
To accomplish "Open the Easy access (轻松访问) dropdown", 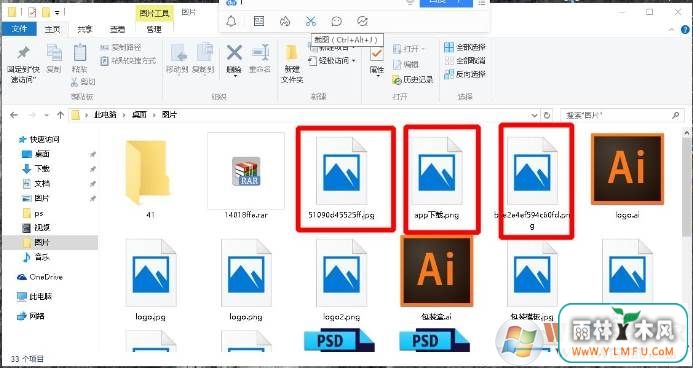I will pyautogui.click(x=332, y=61).
